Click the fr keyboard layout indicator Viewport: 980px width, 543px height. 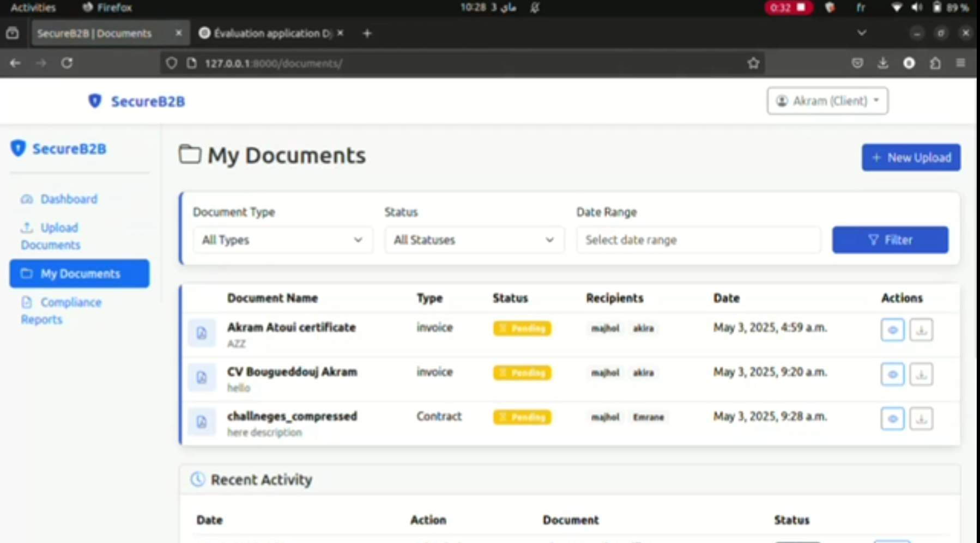(x=861, y=8)
